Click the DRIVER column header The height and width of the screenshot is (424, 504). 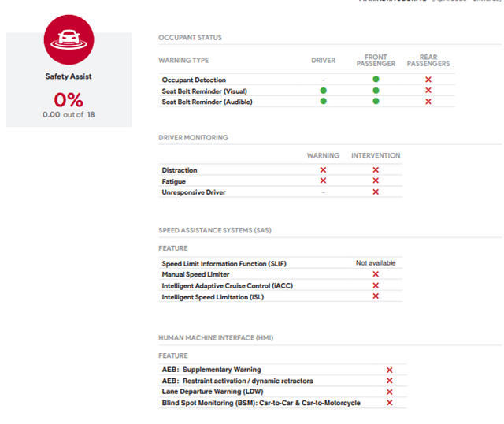[x=324, y=61]
